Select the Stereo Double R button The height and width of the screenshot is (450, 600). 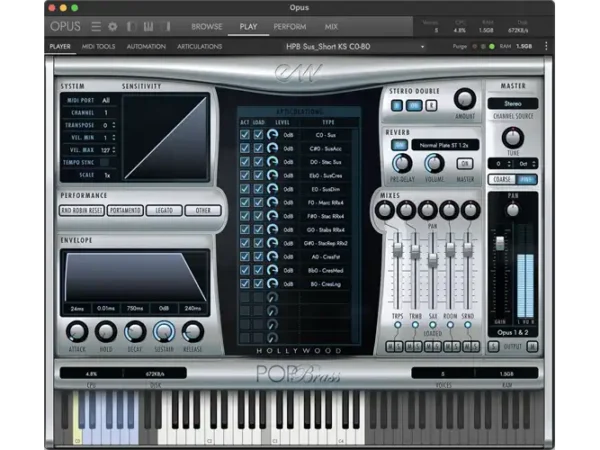[x=431, y=105]
